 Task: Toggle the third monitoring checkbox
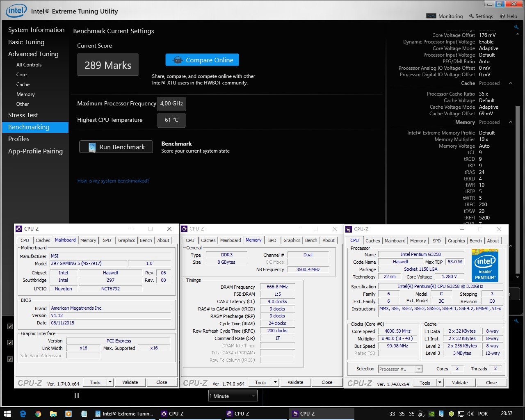click(10, 359)
